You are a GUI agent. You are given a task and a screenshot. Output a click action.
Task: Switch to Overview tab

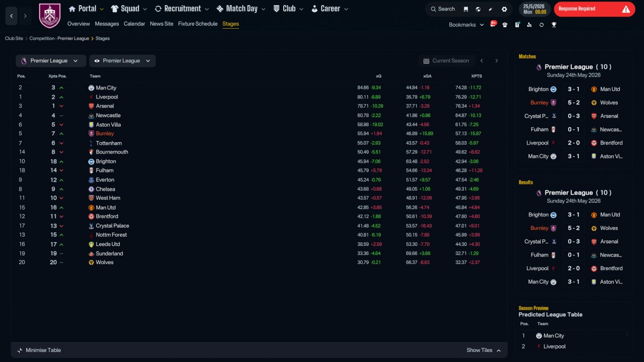coord(78,24)
